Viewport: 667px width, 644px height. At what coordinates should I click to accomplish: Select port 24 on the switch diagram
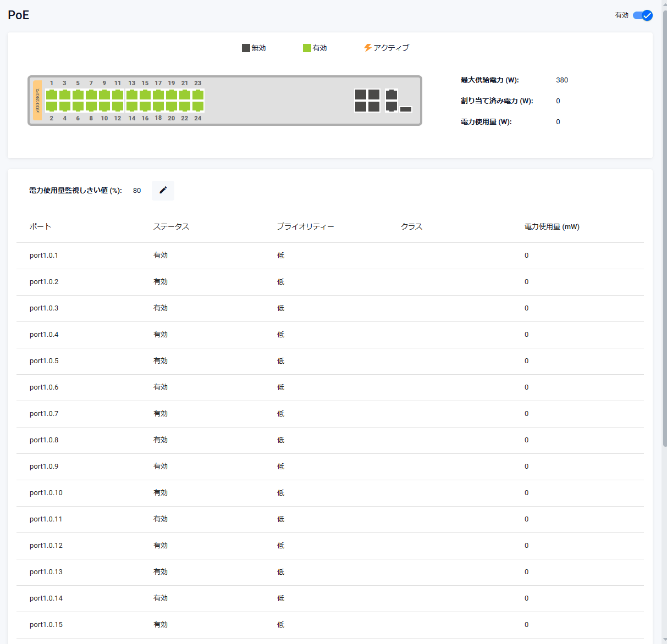(198, 107)
